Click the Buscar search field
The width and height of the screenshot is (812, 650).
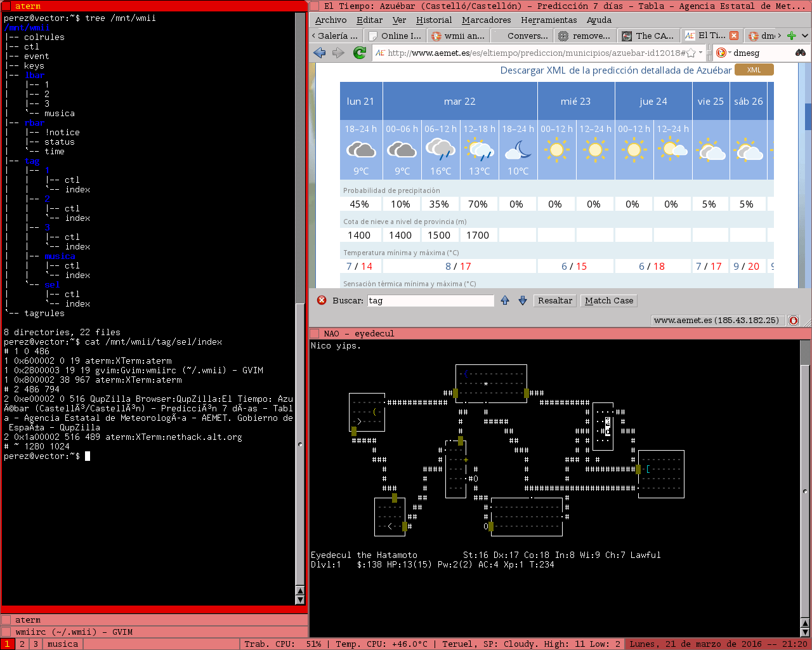click(430, 300)
